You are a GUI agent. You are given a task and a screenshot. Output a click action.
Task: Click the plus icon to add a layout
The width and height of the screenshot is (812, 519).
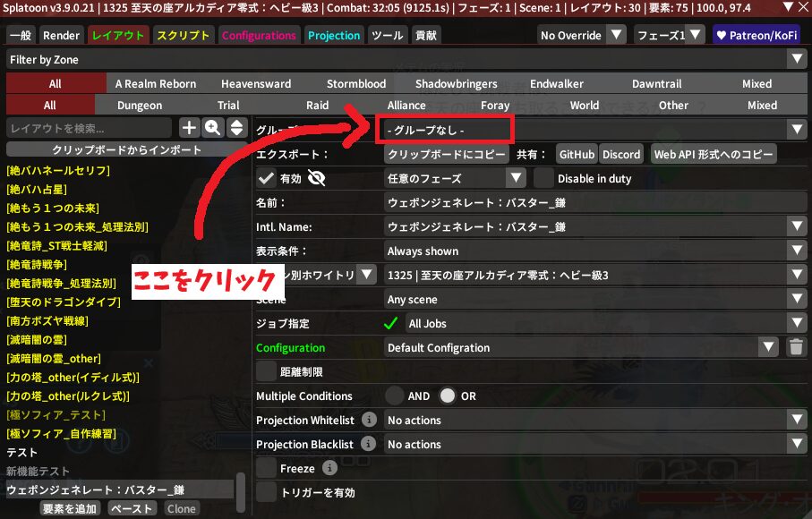pyautogui.click(x=189, y=128)
